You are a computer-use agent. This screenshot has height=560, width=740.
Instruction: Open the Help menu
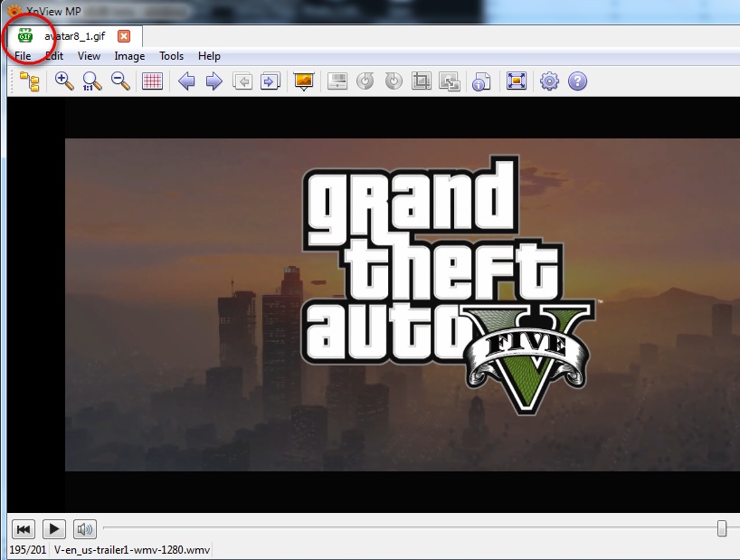tap(209, 56)
